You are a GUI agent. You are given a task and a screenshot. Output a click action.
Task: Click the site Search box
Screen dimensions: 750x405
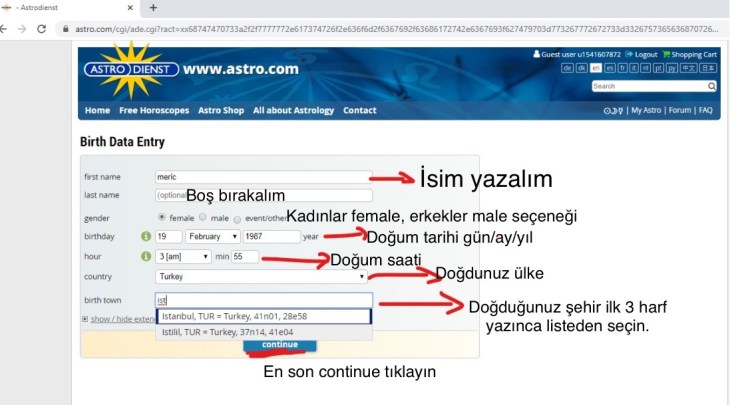coord(650,86)
